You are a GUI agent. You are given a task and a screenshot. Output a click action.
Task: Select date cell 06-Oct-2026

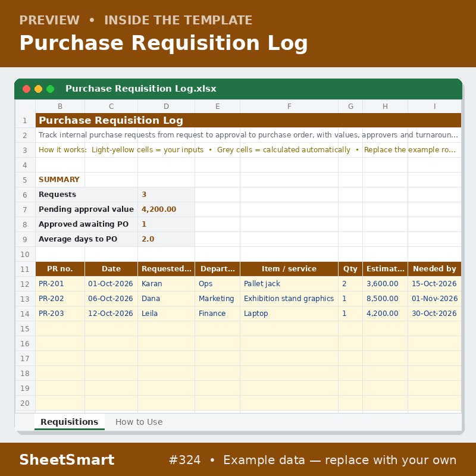(x=111, y=299)
